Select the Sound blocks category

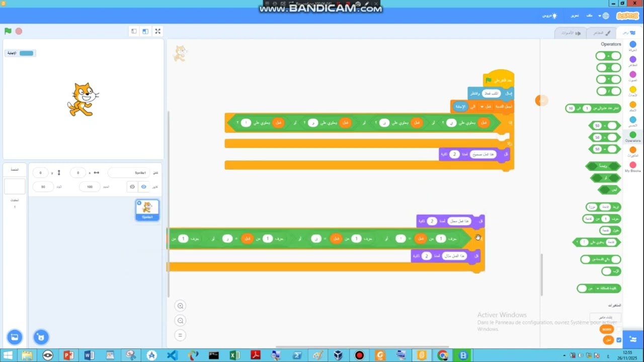tap(633, 77)
